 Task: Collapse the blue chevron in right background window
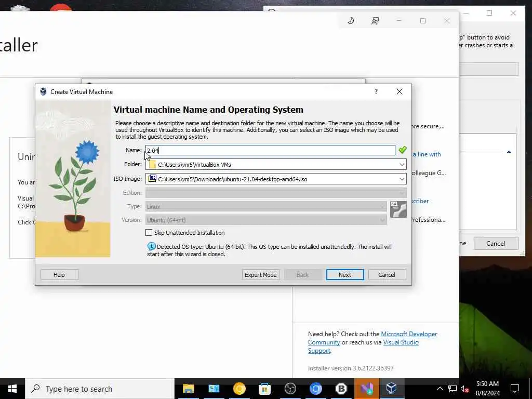[x=509, y=152]
